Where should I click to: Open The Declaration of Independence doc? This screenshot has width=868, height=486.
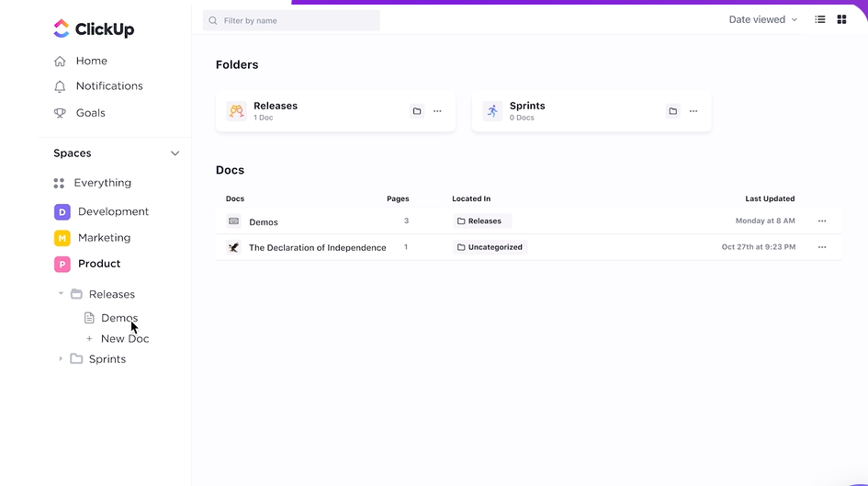pyautogui.click(x=317, y=247)
